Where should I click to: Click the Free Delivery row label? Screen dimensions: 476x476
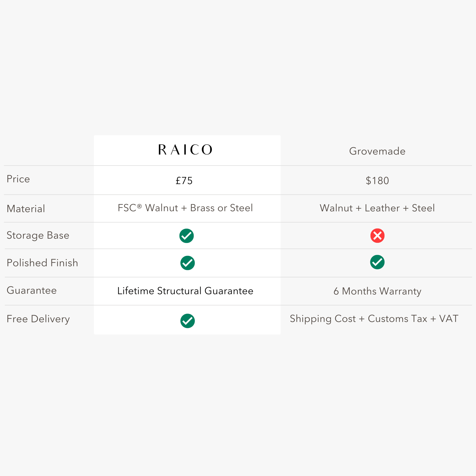point(38,319)
